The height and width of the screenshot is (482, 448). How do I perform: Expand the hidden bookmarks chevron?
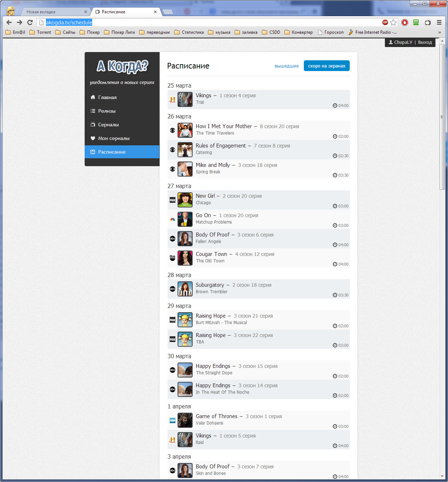pyautogui.click(x=439, y=32)
